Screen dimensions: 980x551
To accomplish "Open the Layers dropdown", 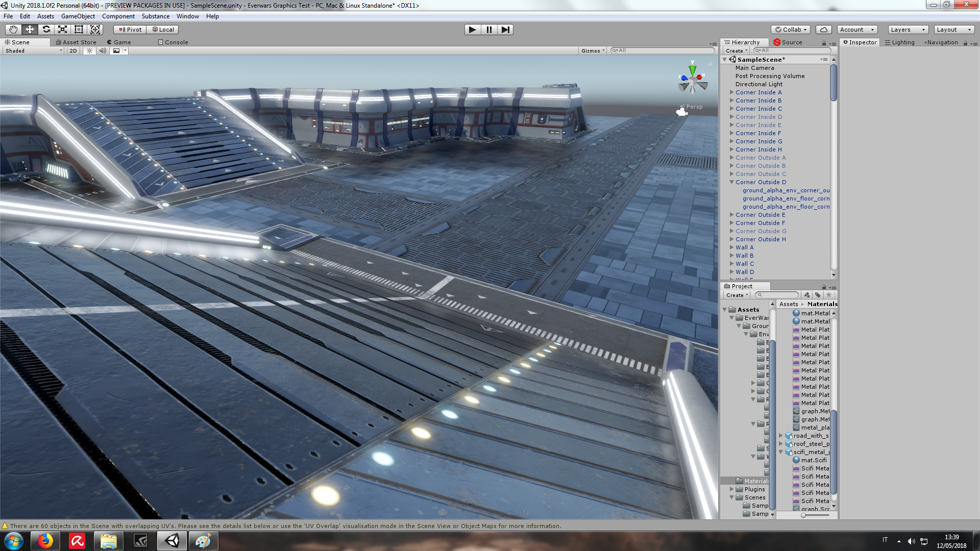I will [x=908, y=30].
